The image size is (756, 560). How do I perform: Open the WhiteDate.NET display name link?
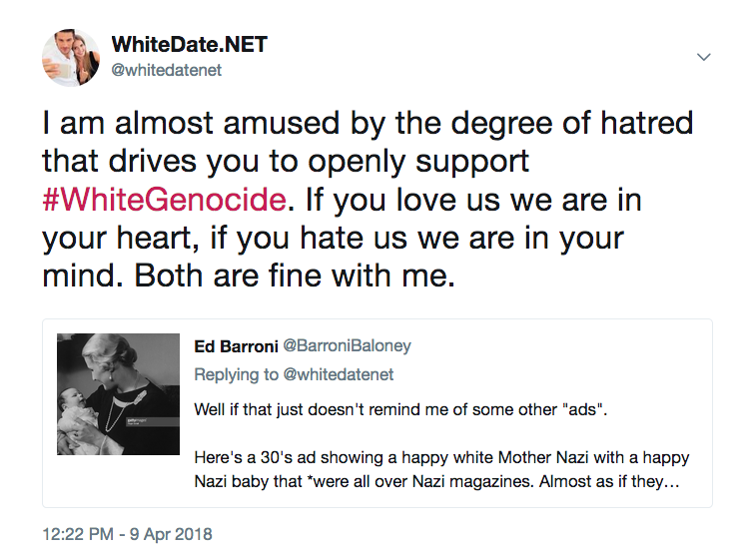click(189, 44)
